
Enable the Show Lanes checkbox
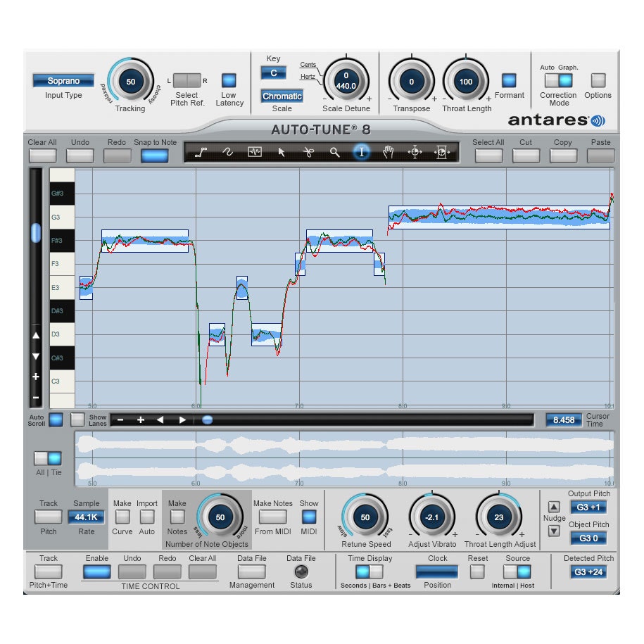click(77, 419)
